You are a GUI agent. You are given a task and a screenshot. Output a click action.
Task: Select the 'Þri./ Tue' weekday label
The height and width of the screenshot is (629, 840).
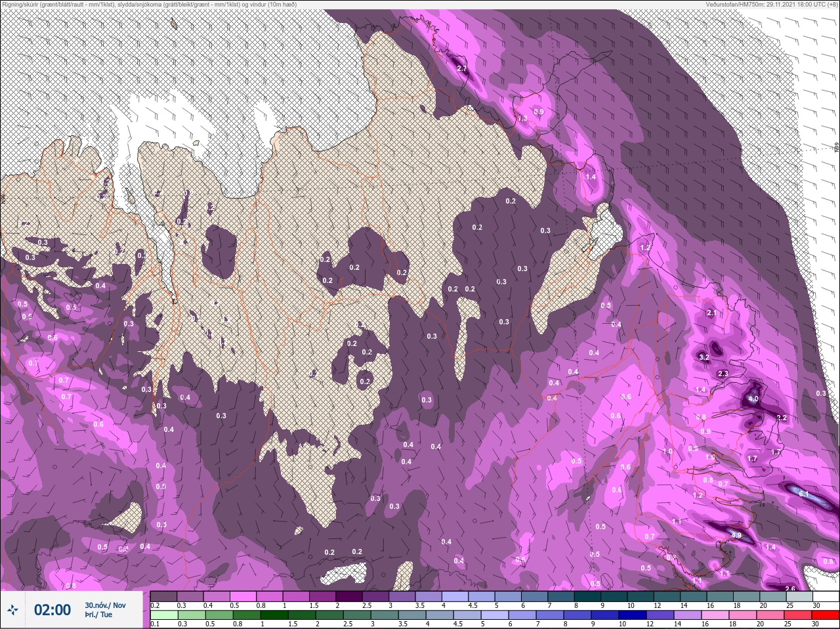pyautogui.click(x=98, y=615)
